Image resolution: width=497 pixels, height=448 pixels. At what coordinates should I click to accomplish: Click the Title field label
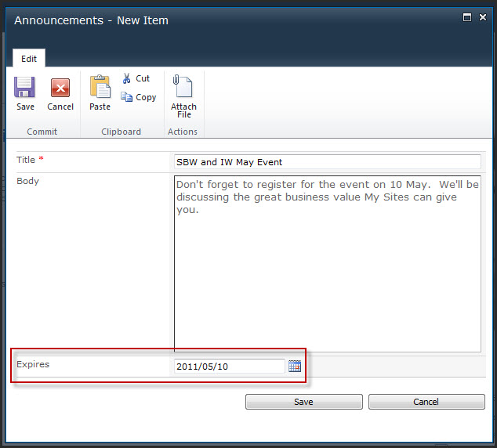(x=26, y=160)
